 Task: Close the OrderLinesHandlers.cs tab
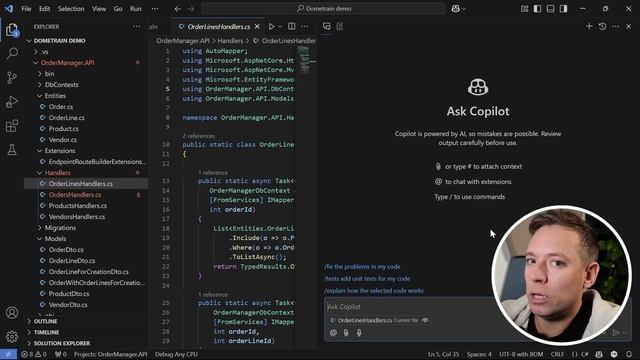(x=257, y=27)
